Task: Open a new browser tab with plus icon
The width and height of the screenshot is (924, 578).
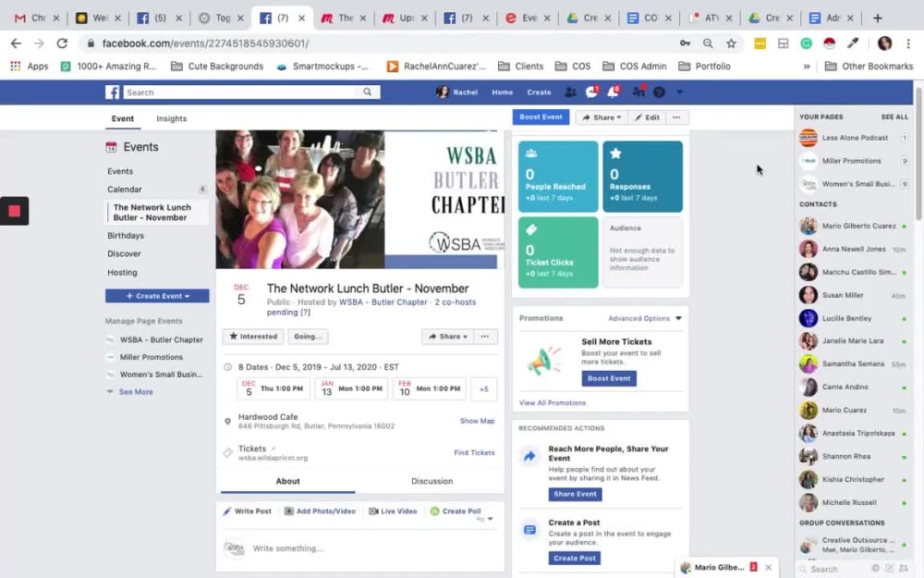Action: click(x=878, y=18)
